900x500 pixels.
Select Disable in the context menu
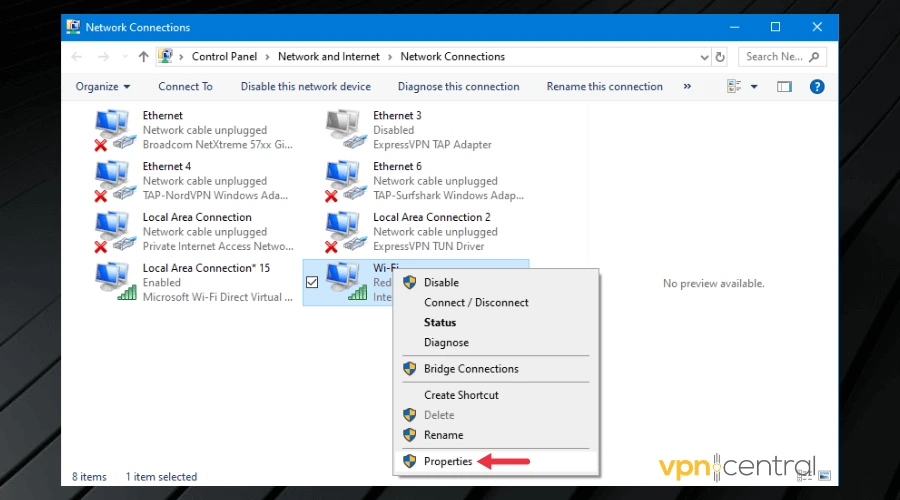pyautogui.click(x=441, y=283)
